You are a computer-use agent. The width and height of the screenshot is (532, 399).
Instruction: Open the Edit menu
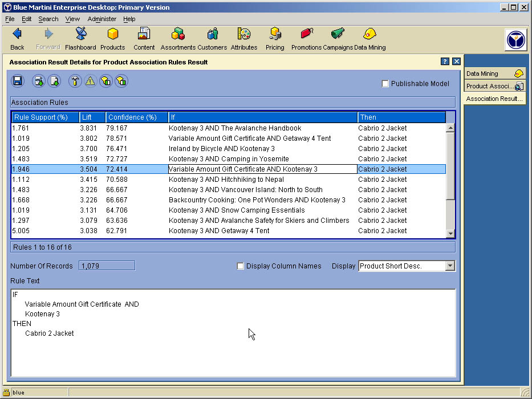point(26,19)
